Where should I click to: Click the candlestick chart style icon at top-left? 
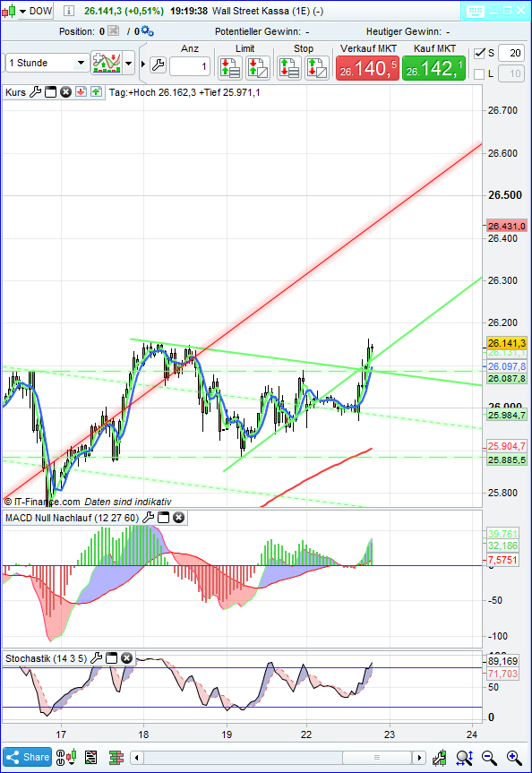[x=8, y=11]
